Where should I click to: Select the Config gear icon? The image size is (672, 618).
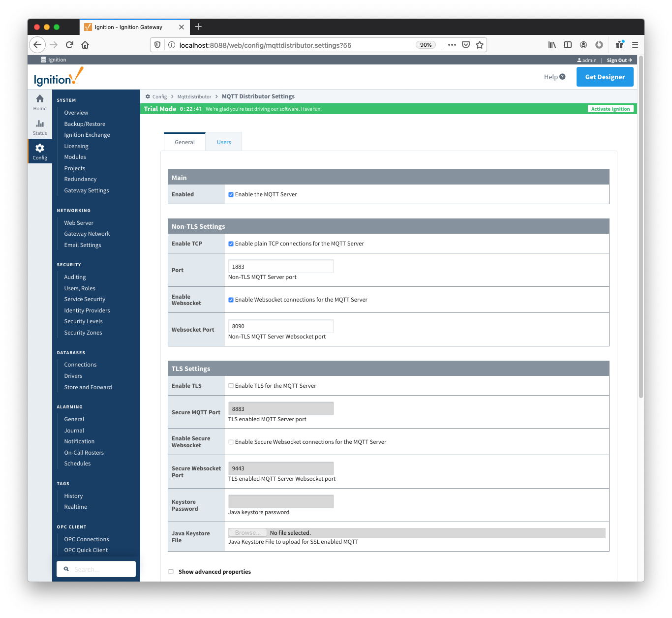click(40, 148)
